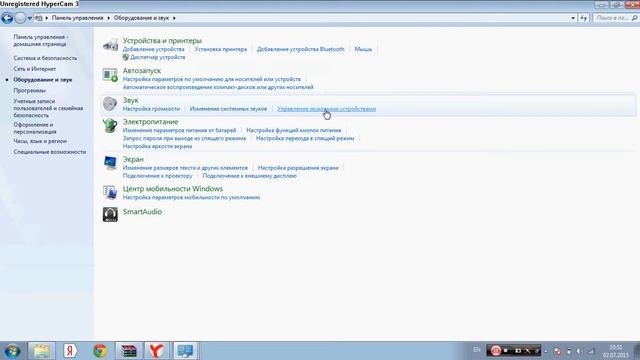Image resolution: width=640 pixels, height=360 pixels.
Task: Click 'Добавление устройства' link
Action: tap(153, 49)
